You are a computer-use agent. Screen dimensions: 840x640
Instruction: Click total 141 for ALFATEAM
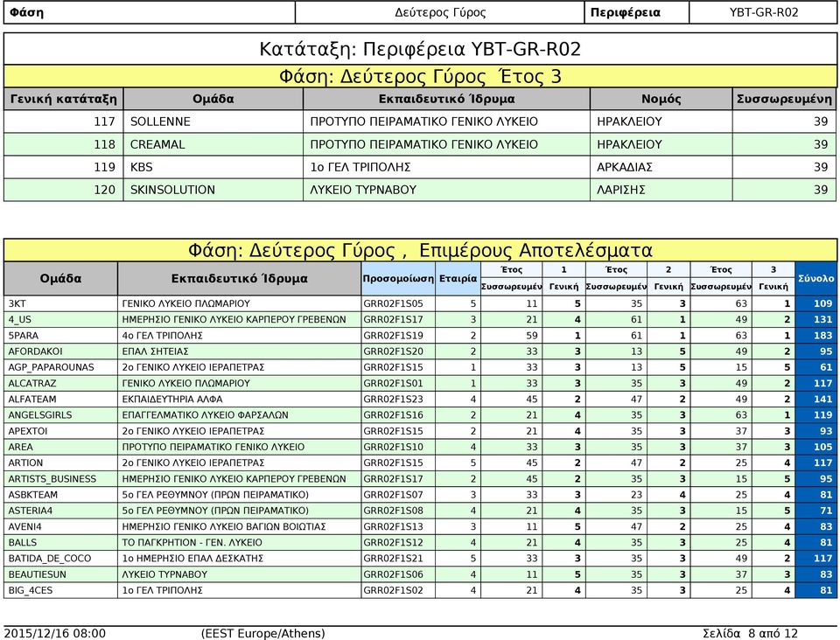[x=822, y=400]
